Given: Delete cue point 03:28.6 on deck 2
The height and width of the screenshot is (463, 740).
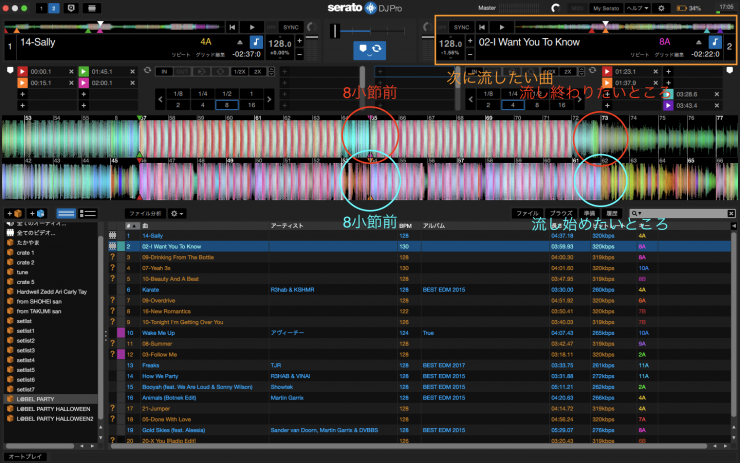Looking at the screenshot, I should coord(717,94).
